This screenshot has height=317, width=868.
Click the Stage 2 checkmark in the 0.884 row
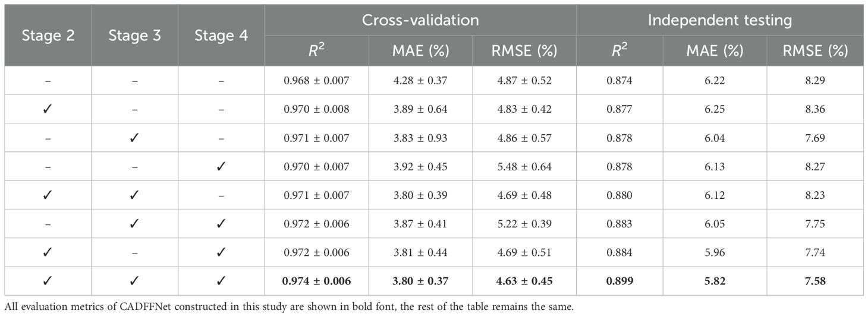click(x=48, y=252)
